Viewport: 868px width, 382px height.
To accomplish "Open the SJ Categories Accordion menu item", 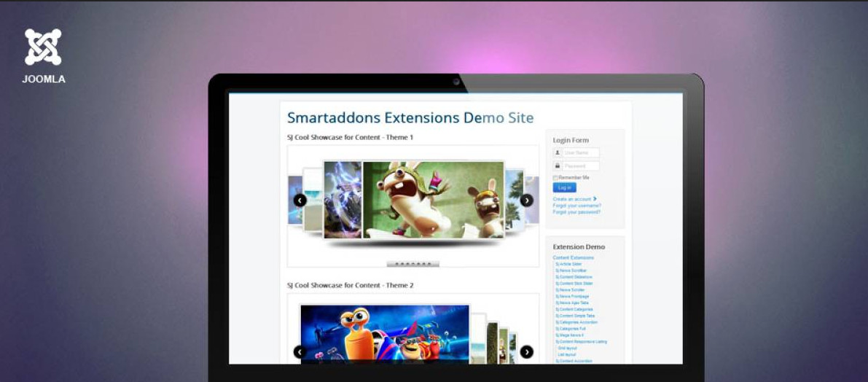I will 576,322.
